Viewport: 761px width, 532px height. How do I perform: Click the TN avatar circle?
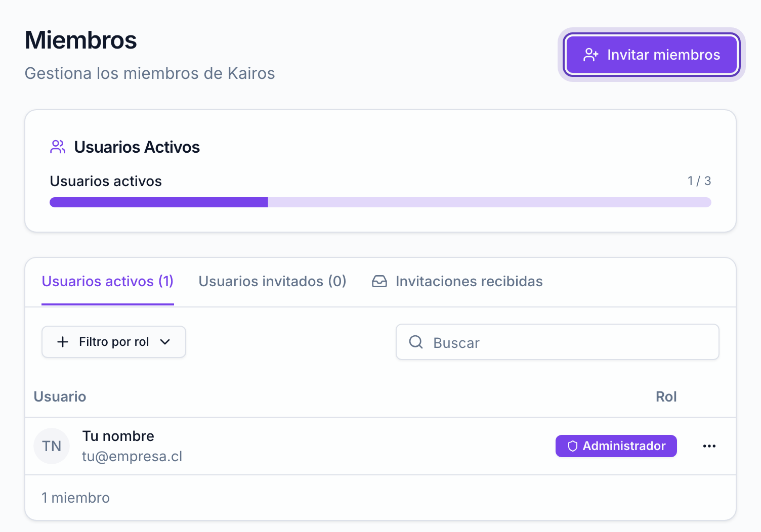52,446
